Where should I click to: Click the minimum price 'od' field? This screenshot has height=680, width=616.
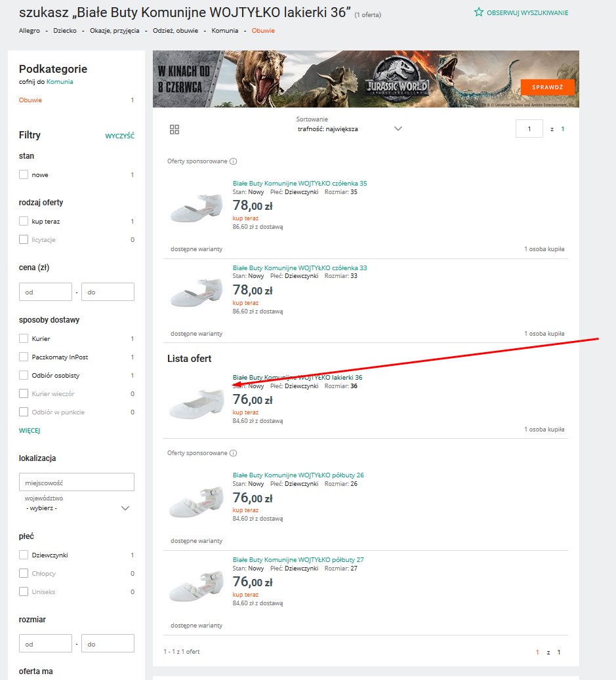click(45, 292)
